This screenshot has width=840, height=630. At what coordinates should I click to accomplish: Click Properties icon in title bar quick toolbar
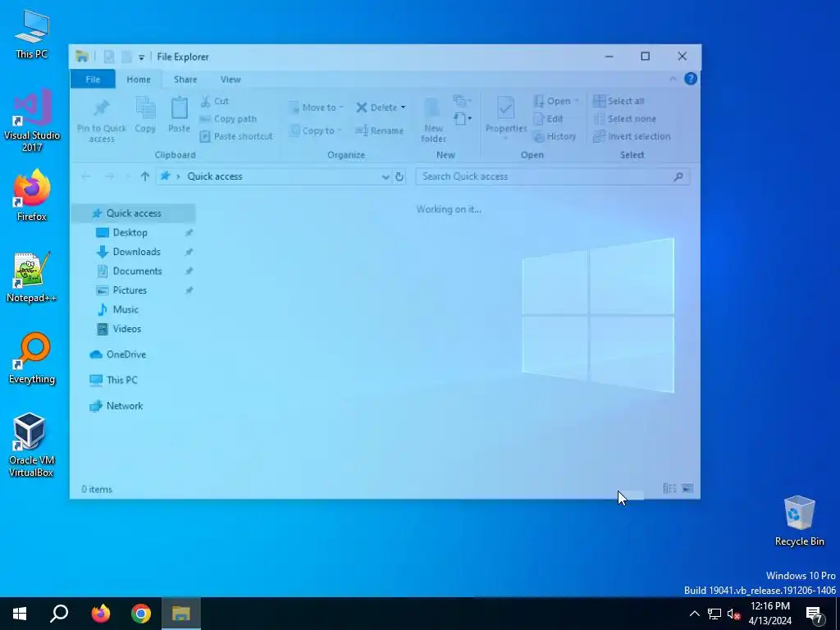pos(109,57)
